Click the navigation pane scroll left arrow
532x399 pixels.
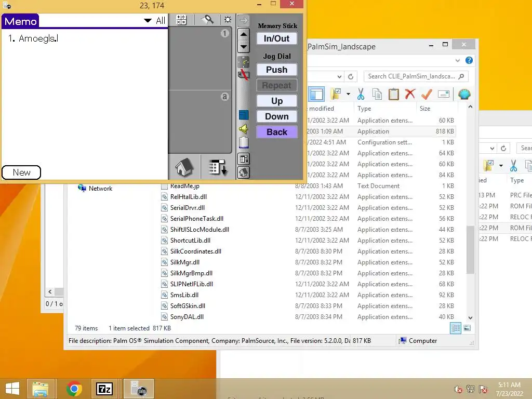click(50, 291)
